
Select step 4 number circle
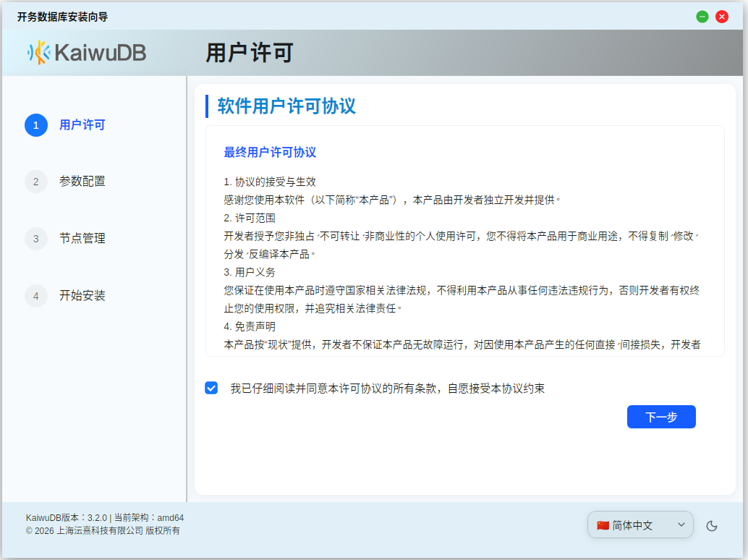pyautogui.click(x=35, y=296)
